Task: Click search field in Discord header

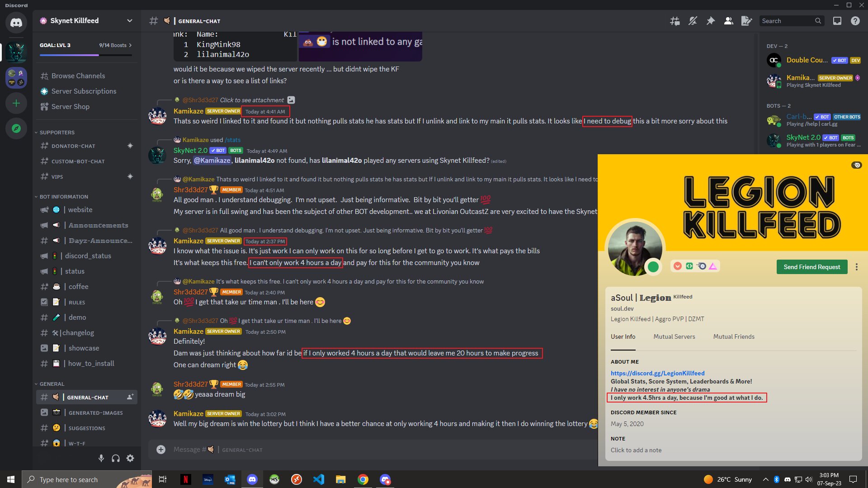Action: (x=792, y=21)
